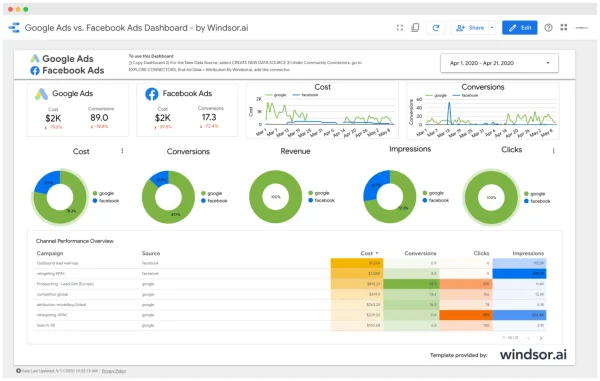Open the Apr 1, 2020 date range dropdown

click(499, 63)
